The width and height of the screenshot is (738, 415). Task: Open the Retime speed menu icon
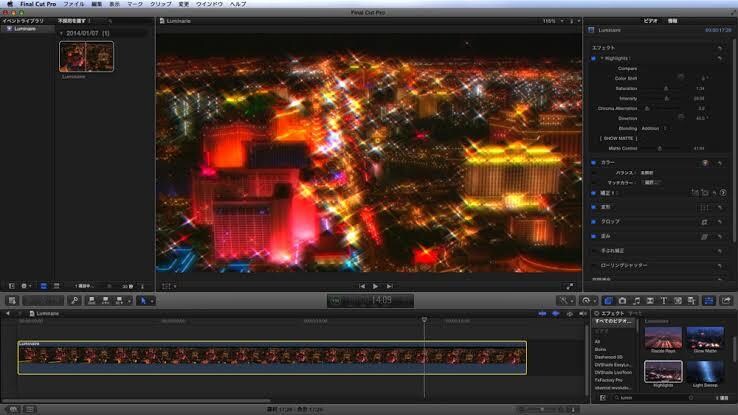586,301
